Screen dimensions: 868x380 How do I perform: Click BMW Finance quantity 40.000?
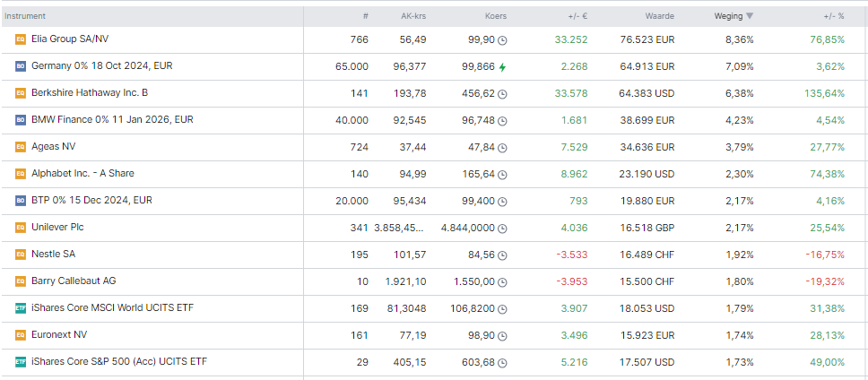coord(352,120)
